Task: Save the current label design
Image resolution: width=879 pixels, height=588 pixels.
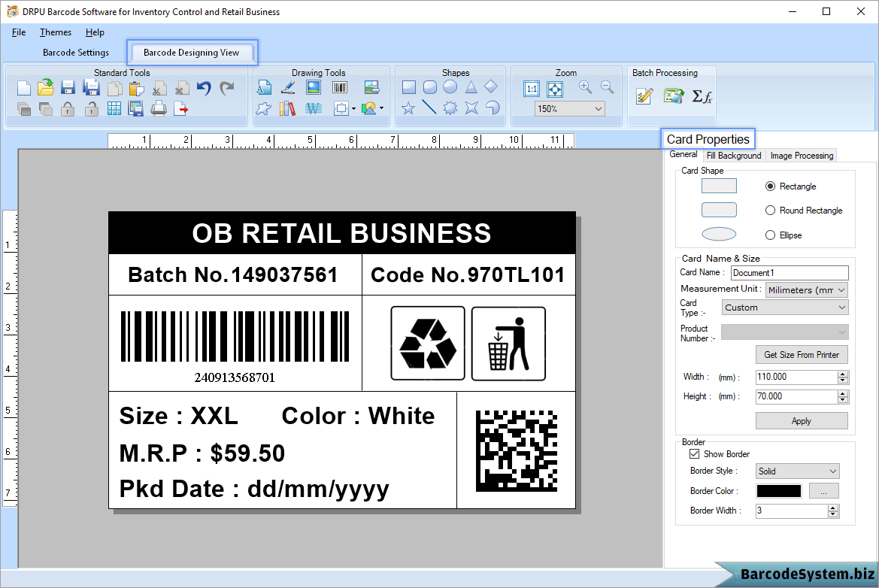Action: [x=68, y=88]
